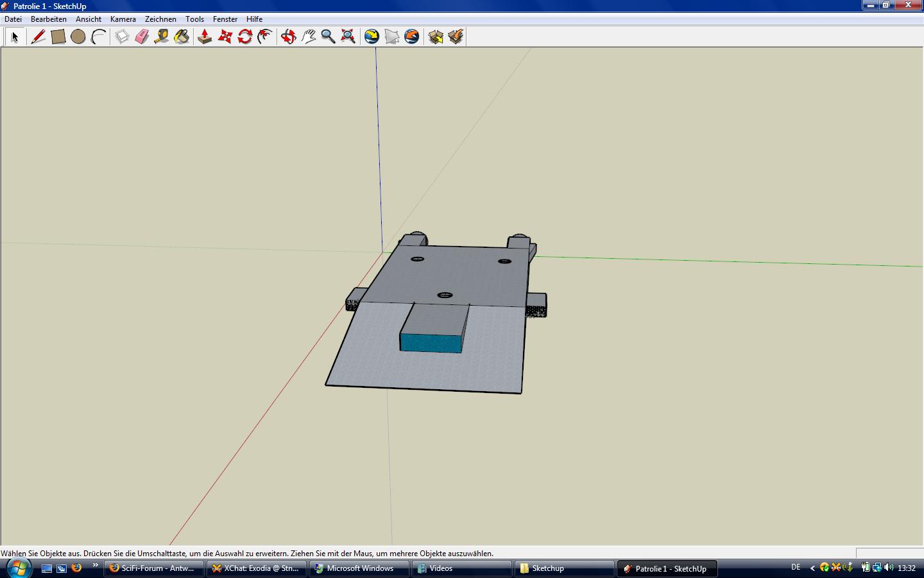
Task: Open the Zeichnen menu
Action: pyautogui.click(x=160, y=19)
